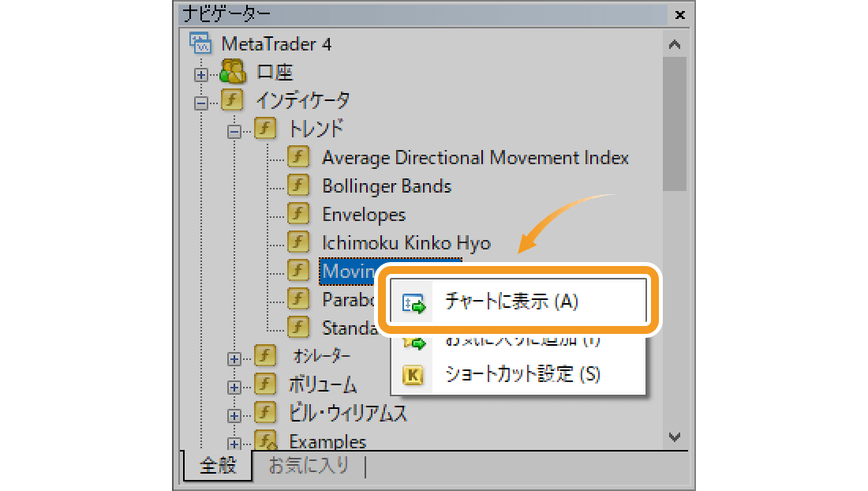Click the ショートカット設定 K icon

[x=413, y=375]
